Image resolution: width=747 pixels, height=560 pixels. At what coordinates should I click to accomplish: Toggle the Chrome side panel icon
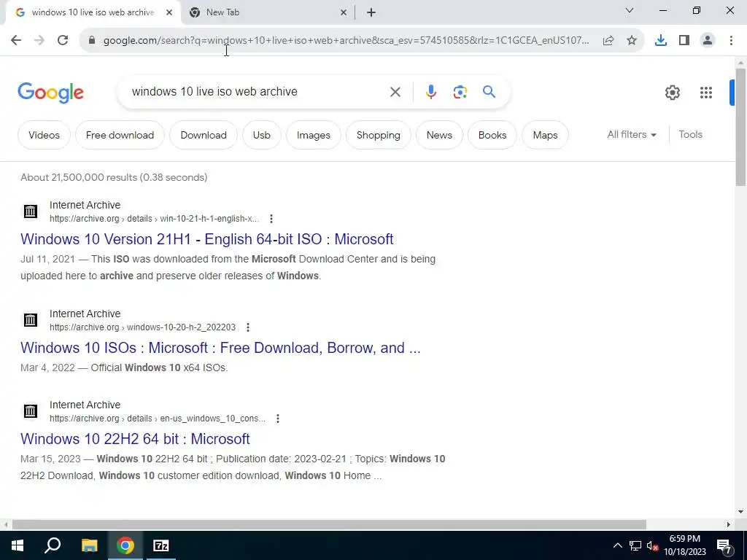(684, 41)
